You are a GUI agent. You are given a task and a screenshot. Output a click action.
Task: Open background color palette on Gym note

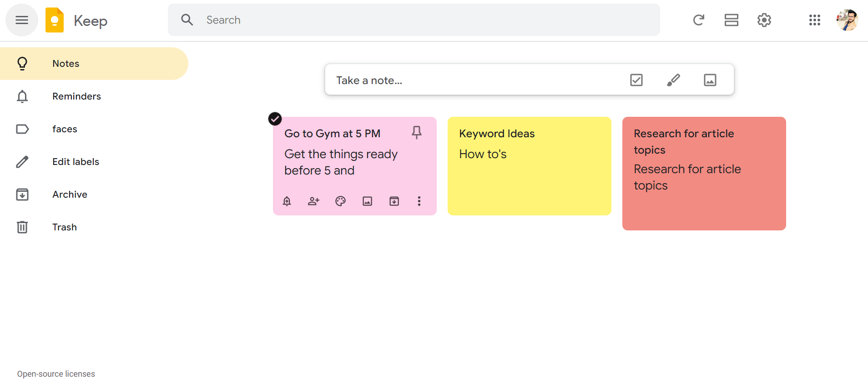click(340, 201)
